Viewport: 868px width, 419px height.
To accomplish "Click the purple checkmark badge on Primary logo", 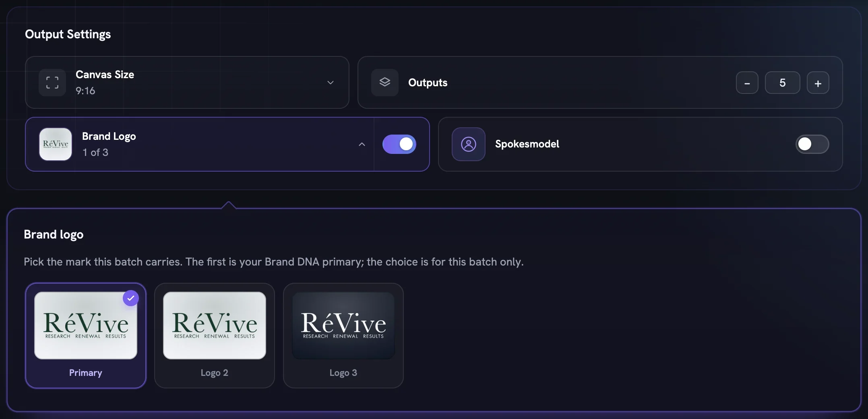I will (131, 298).
